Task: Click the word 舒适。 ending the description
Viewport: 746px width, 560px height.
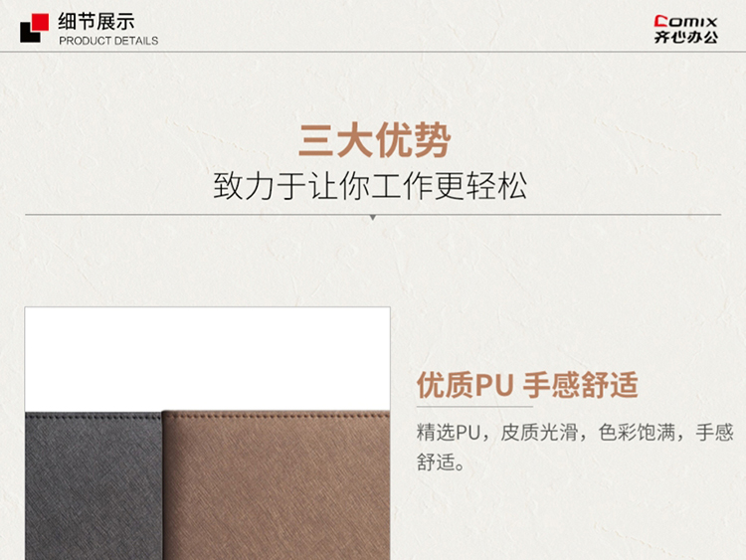Action: 441,462
